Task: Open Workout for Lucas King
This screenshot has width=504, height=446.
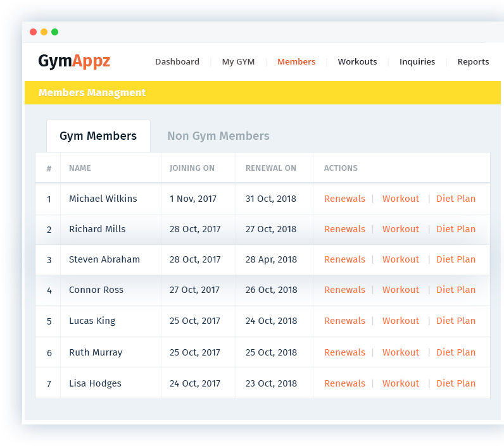Action: click(401, 321)
